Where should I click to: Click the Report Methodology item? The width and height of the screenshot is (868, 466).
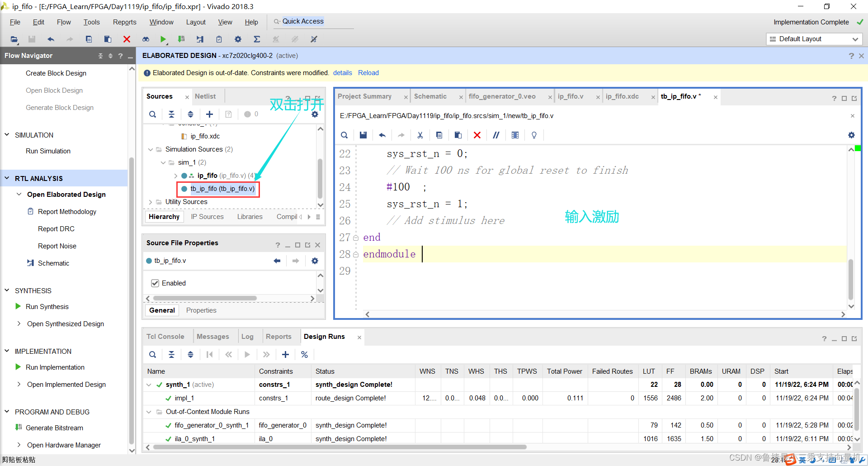pyautogui.click(x=67, y=212)
